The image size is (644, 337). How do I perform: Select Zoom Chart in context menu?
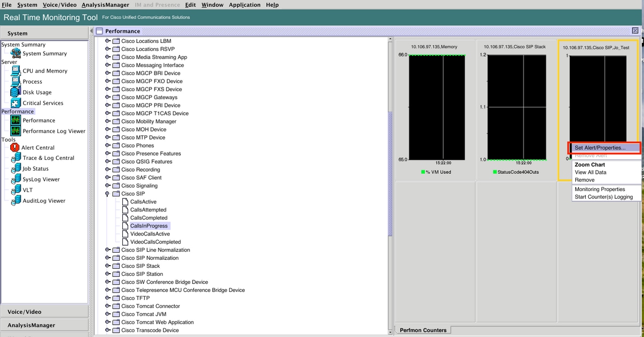(x=606, y=165)
